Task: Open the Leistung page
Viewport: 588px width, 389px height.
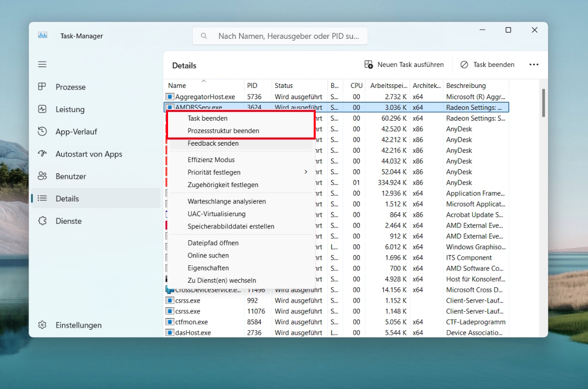Action: click(96, 109)
